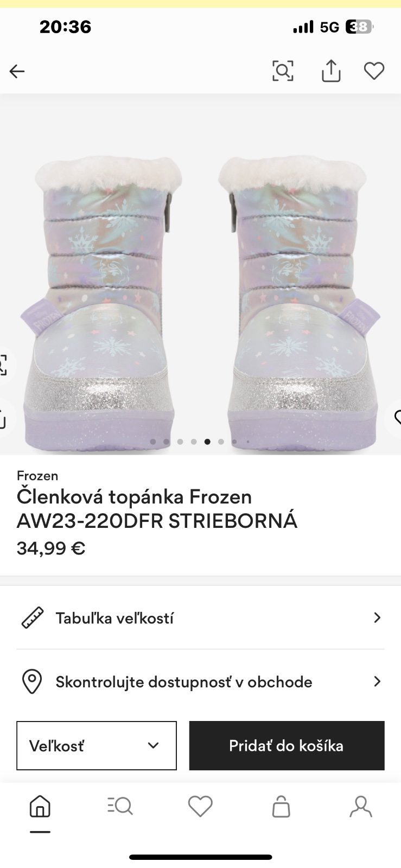Tap the product boots image
This screenshot has height=868, width=401.
pyautogui.click(x=200, y=293)
